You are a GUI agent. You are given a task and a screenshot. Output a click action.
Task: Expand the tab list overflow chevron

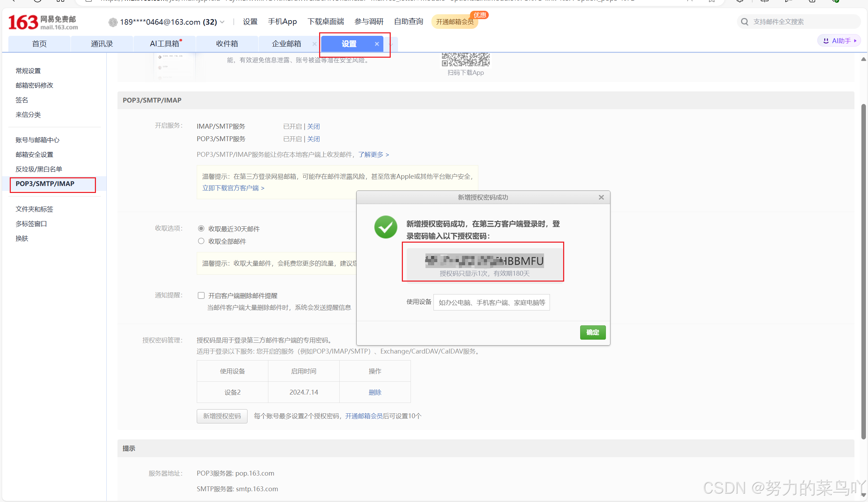pos(391,44)
